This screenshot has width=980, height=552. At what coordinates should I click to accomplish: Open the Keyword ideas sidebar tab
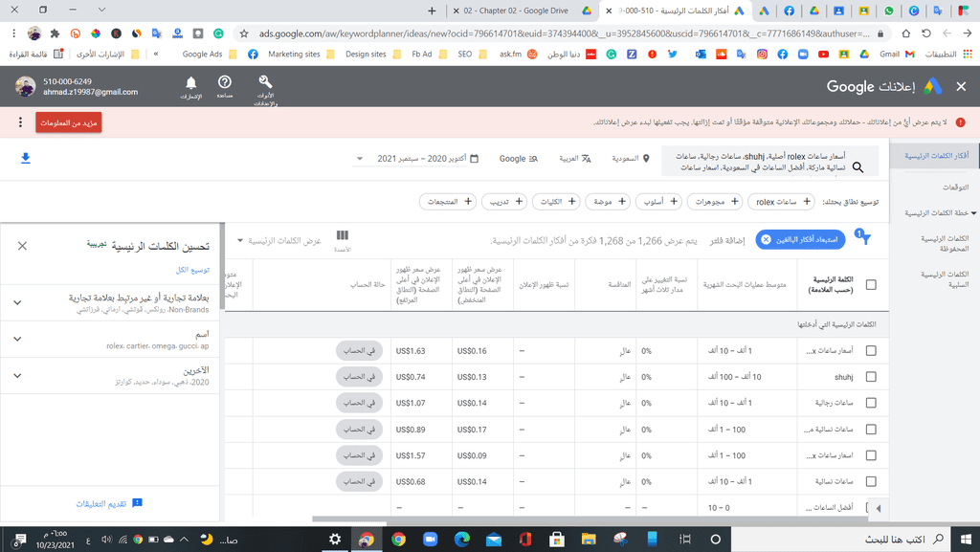(936, 156)
